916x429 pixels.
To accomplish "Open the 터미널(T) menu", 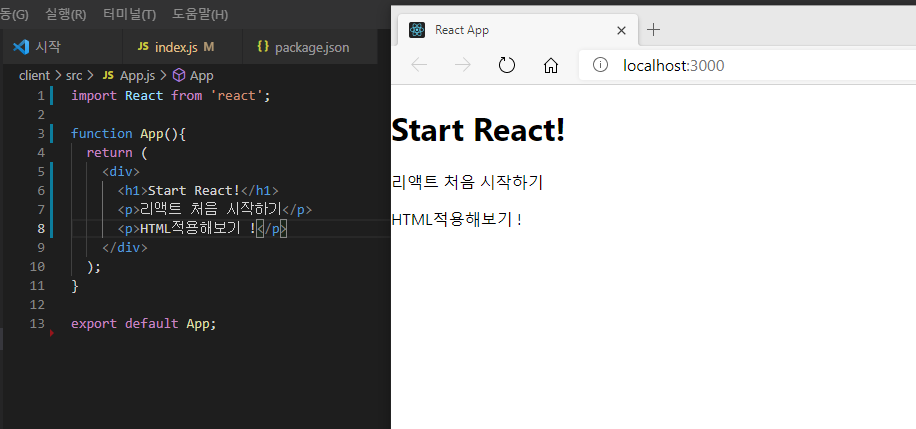I will point(129,15).
